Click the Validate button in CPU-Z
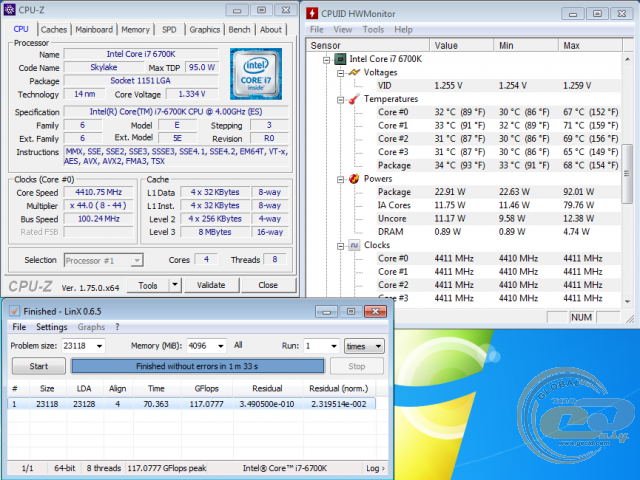The width and height of the screenshot is (640, 480). [211, 285]
